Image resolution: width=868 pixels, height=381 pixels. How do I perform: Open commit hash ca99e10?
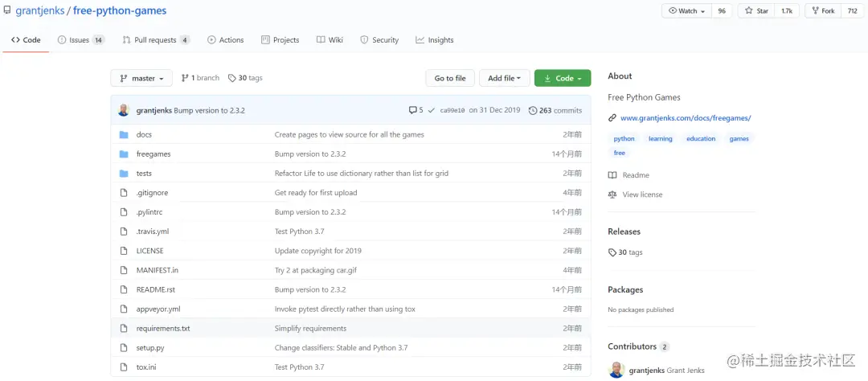[x=452, y=111]
